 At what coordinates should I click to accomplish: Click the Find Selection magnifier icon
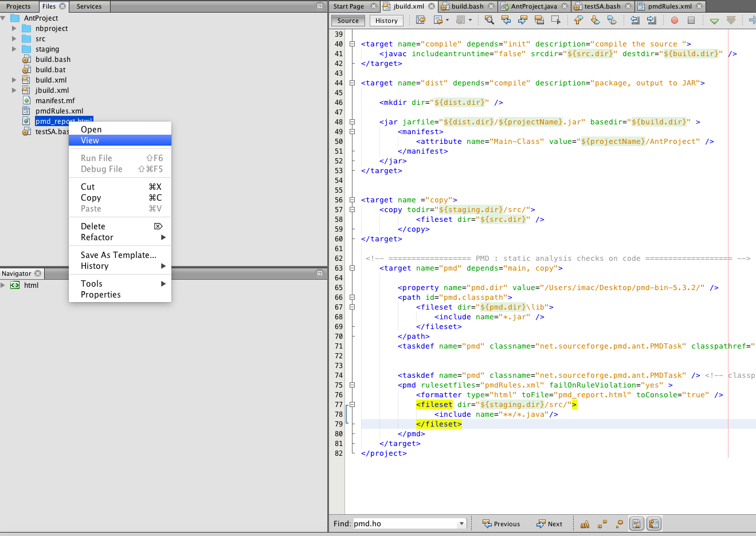coord(489,20)
